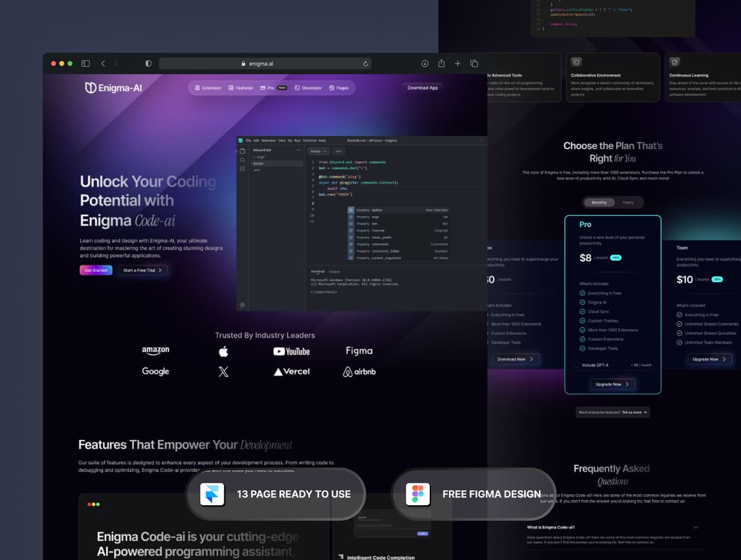Open the chevron dropdown on the editor title bar
741x560 pixels.
tap(482, 140)
